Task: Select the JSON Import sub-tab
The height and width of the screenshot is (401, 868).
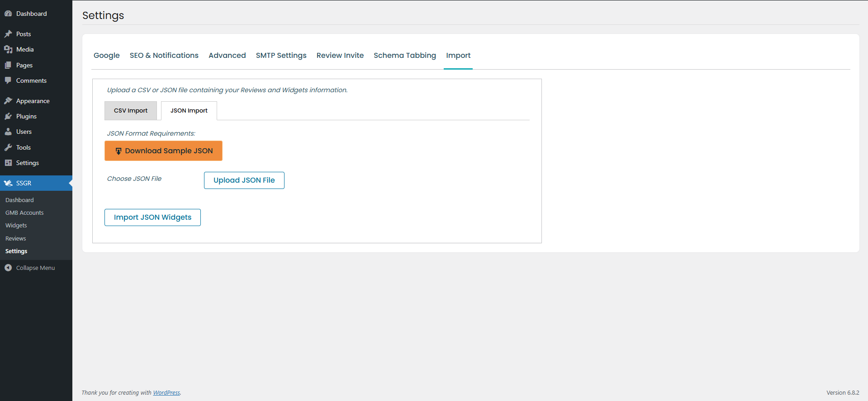Action: (189, 111)
